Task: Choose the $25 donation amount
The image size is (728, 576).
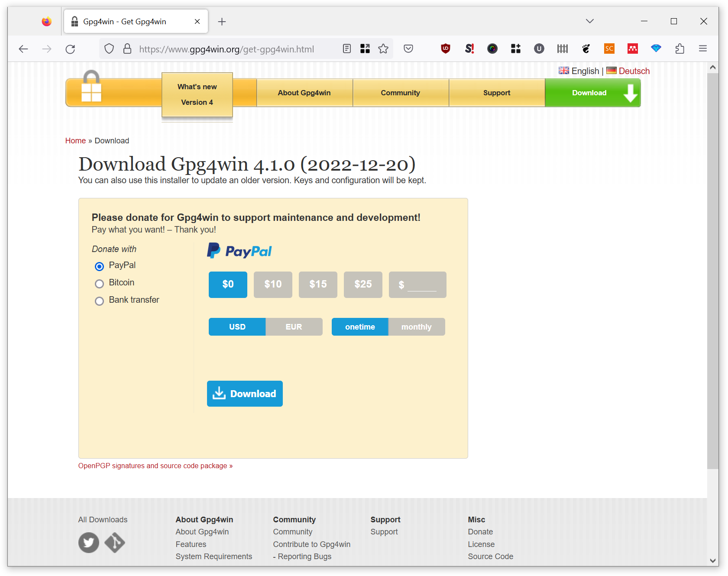Action: [363, 285]
